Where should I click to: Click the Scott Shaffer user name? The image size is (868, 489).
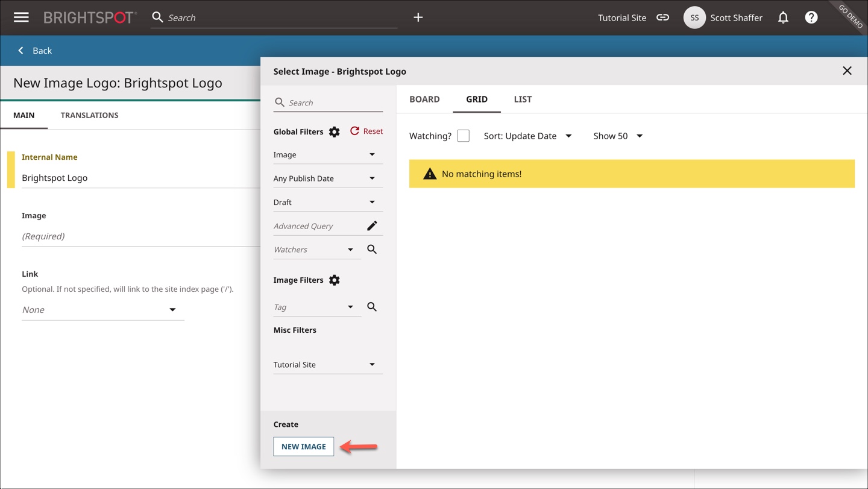pyautogui.click(x=736, y=17)
